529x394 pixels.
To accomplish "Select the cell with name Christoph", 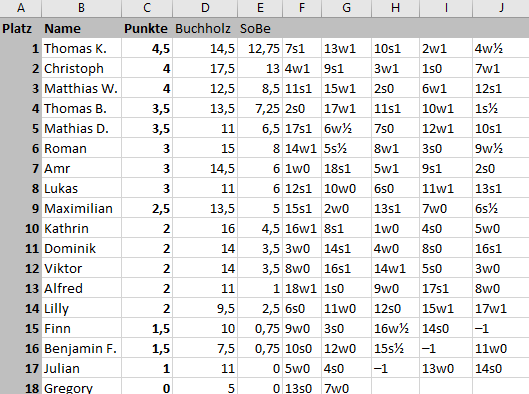I will (81, 68).
